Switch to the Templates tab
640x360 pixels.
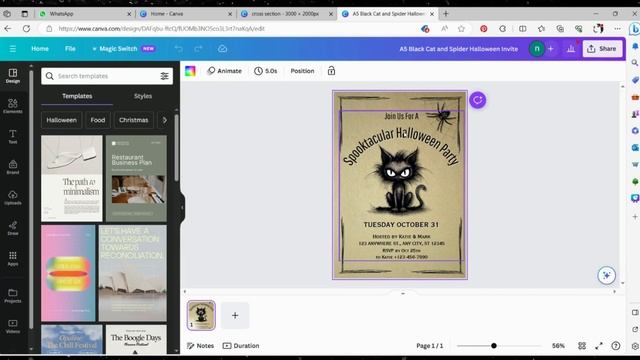tap(77, 96)
